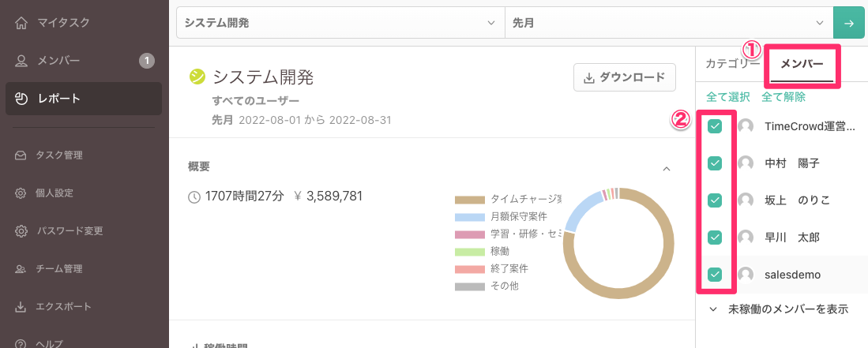Open Task Management via its inbox icon
This screenshot has height=348, width=868.
[21, 155]
